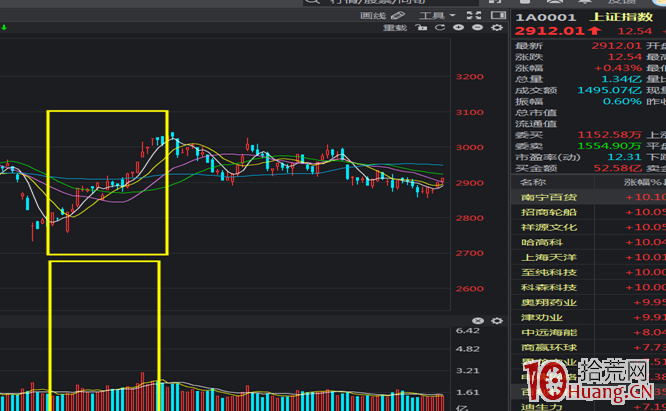Select stock 至纯科技 in the list
This screenshot has width=666, height=411.
pos(549,272)
